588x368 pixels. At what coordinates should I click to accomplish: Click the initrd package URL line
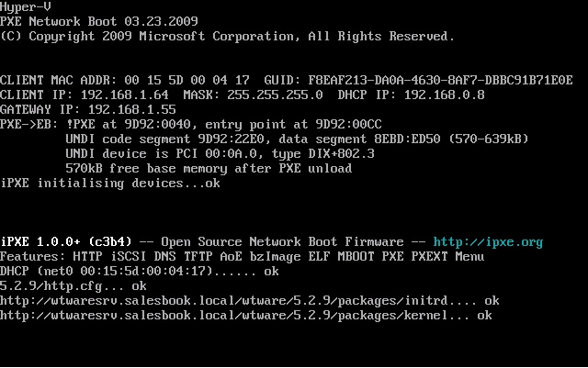(250, 300)
